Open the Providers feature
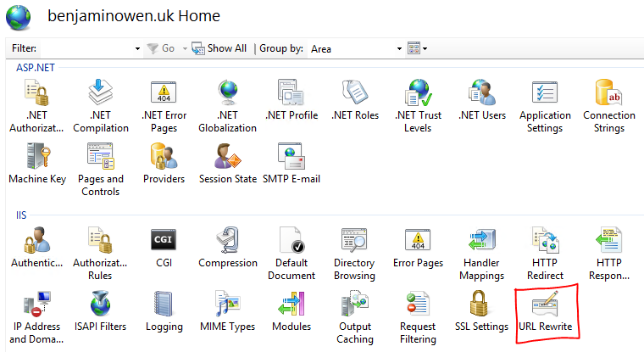This screenshot has height=352, width=644. [x=164, y=164]
